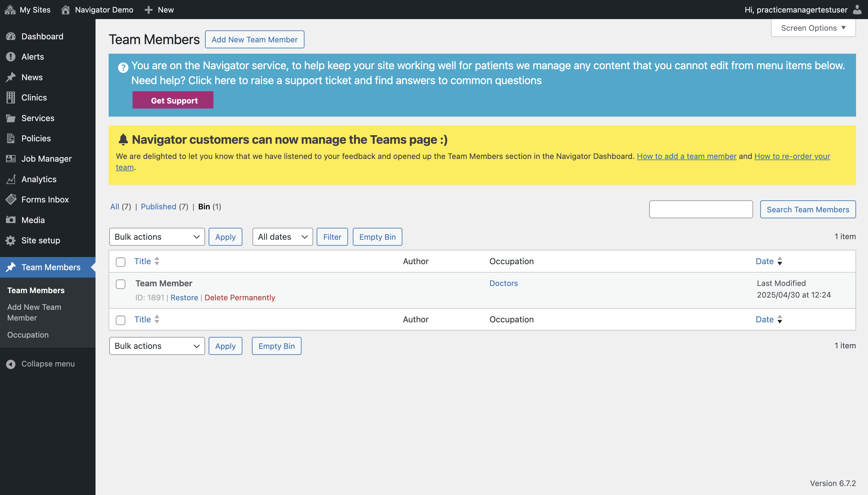Click the help question-mark icon in blue banner

click(123, 67)
